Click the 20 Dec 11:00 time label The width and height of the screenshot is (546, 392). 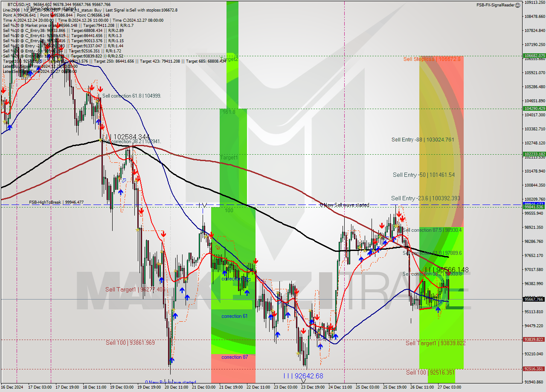tap(176, 388)
